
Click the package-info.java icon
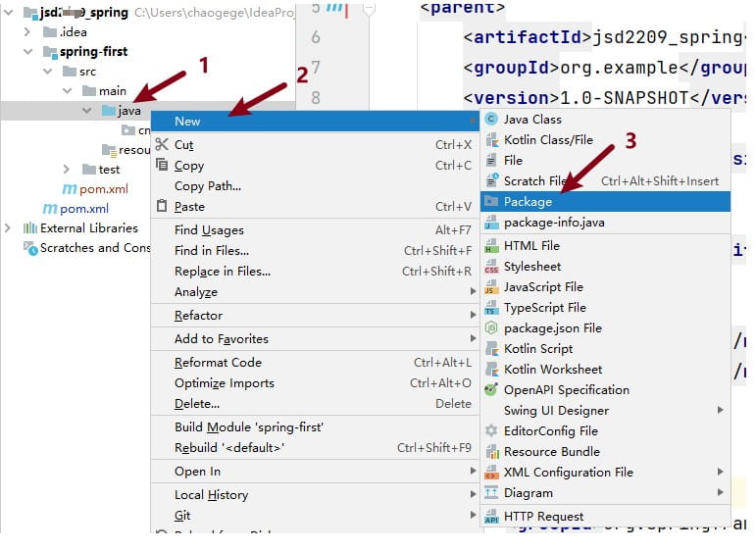(x=491, y=223)
